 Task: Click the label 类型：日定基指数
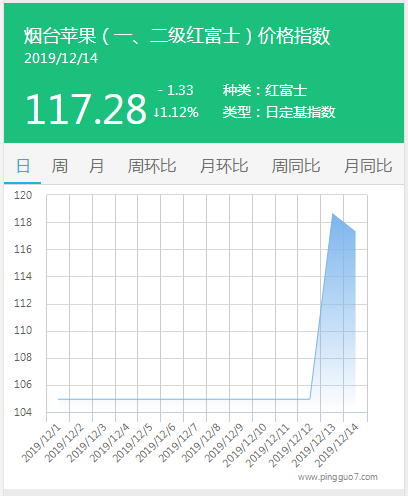tap(279, 112)
